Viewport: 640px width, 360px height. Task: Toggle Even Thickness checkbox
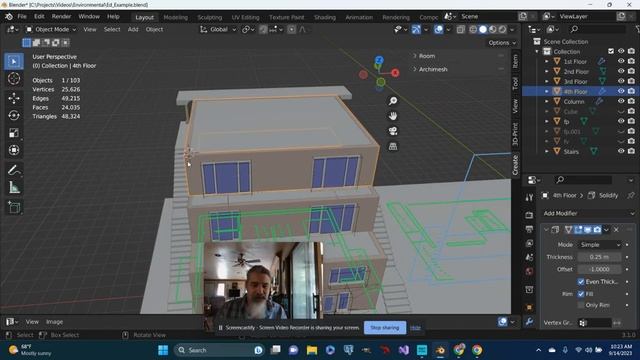[x=581, y=282]
